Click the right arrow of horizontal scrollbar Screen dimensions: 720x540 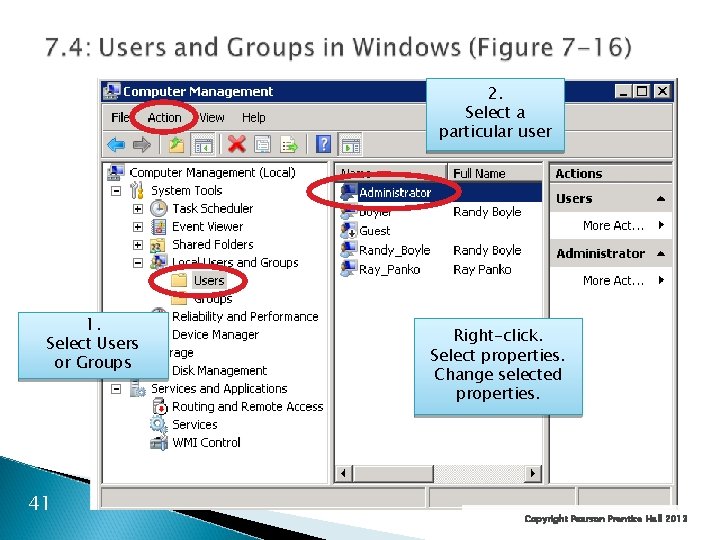533,473
